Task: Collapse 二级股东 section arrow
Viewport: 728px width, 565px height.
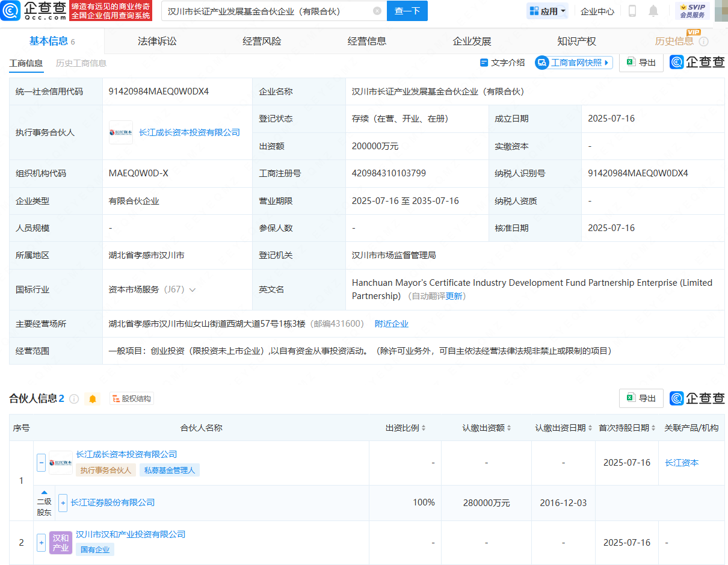Action: 44,492
